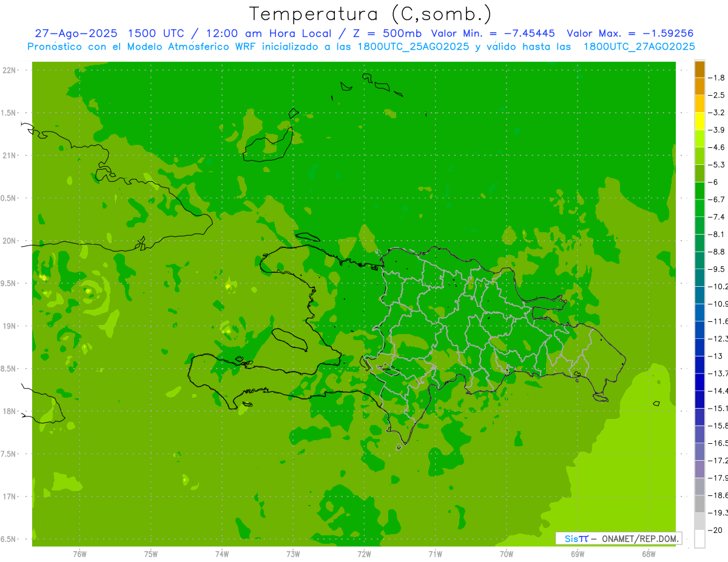The width and height of the screenshot is (728, 562).
Task: Click colorbar value "-1.8"
Action: [x=716, y=78]
